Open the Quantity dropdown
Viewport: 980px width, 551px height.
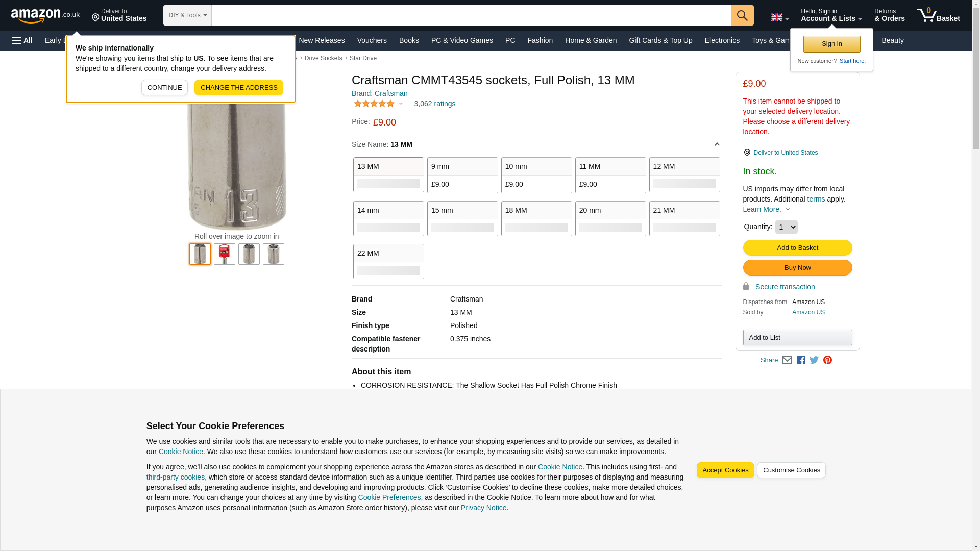[x=786, y=227]
